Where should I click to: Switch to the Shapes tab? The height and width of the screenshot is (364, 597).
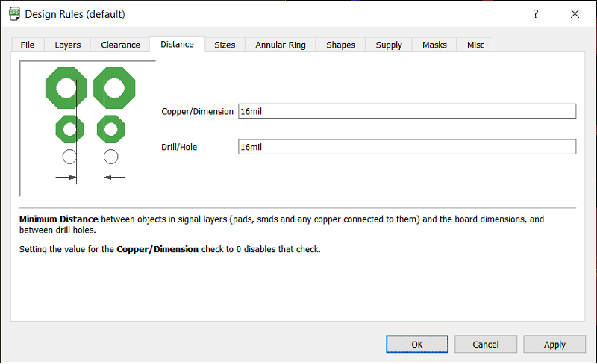point(340,45)
